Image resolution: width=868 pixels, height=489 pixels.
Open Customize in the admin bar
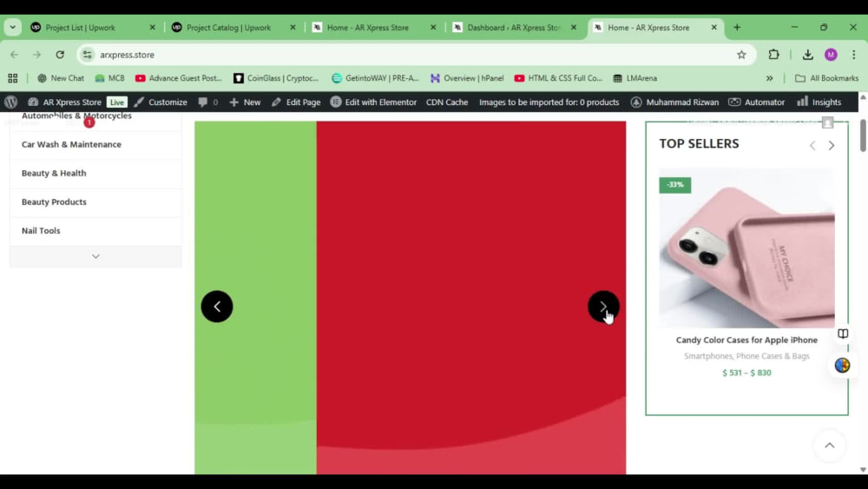click(161, 102)
